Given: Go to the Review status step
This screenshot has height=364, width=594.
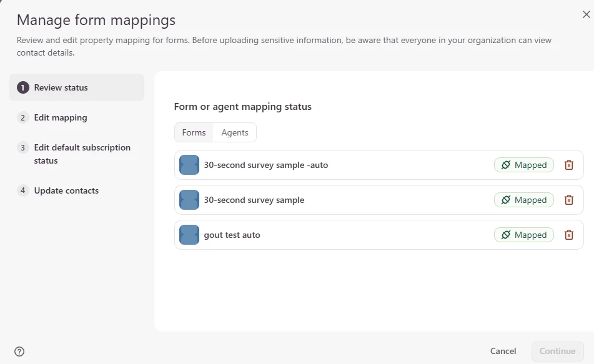Looking at the screenshot, I should [x=61, y=87].
